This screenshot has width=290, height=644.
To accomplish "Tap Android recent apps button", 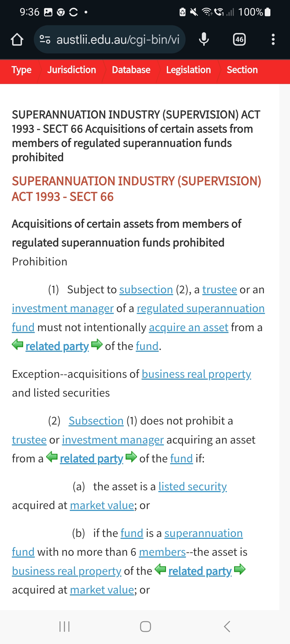I will (x=64, y=627).
